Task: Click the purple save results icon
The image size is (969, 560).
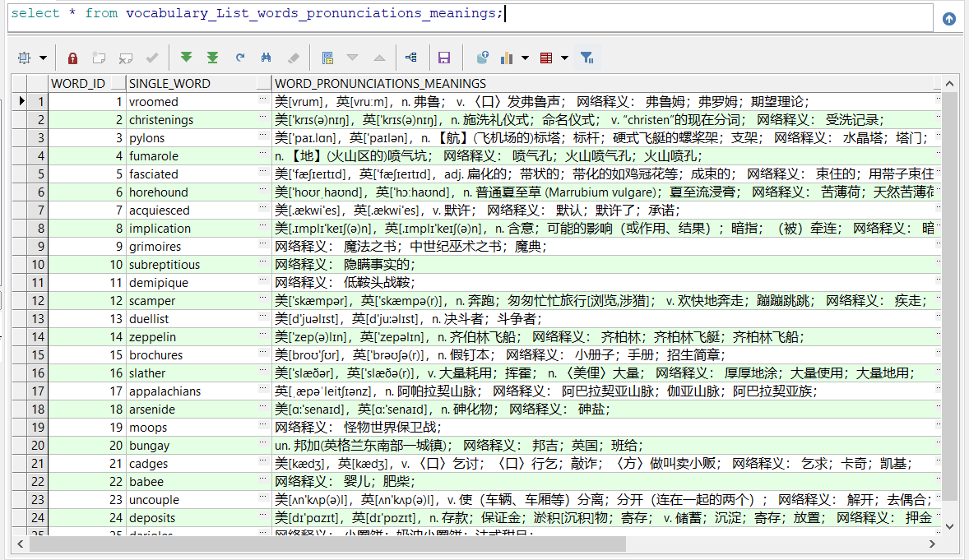Action: pos(443,58)
